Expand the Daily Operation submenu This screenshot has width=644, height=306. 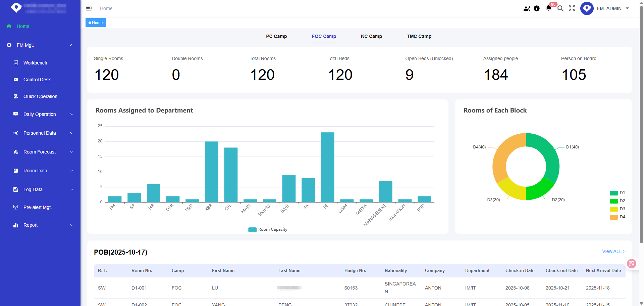click(x=40, y=114)
